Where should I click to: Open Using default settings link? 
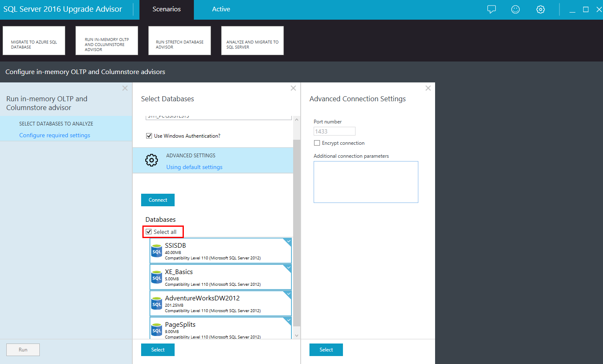pyautogui.click(x=194, y=167)
